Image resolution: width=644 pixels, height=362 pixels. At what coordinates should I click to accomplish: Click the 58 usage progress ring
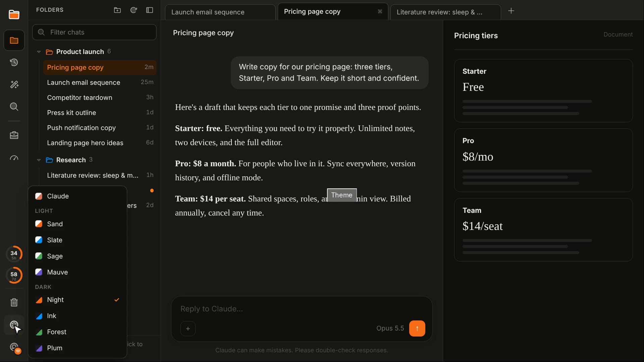[14, 276]
